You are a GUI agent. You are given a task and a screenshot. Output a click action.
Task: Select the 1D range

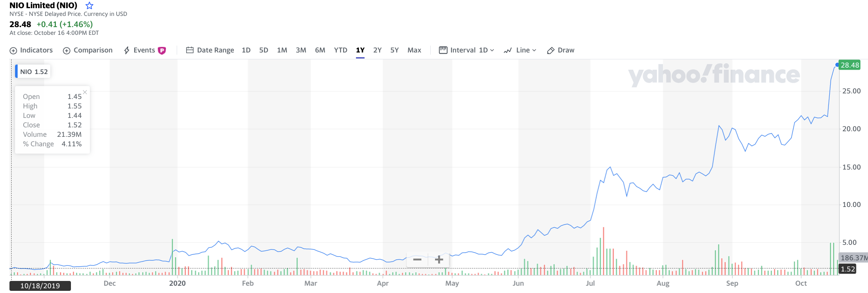[246, 50]
